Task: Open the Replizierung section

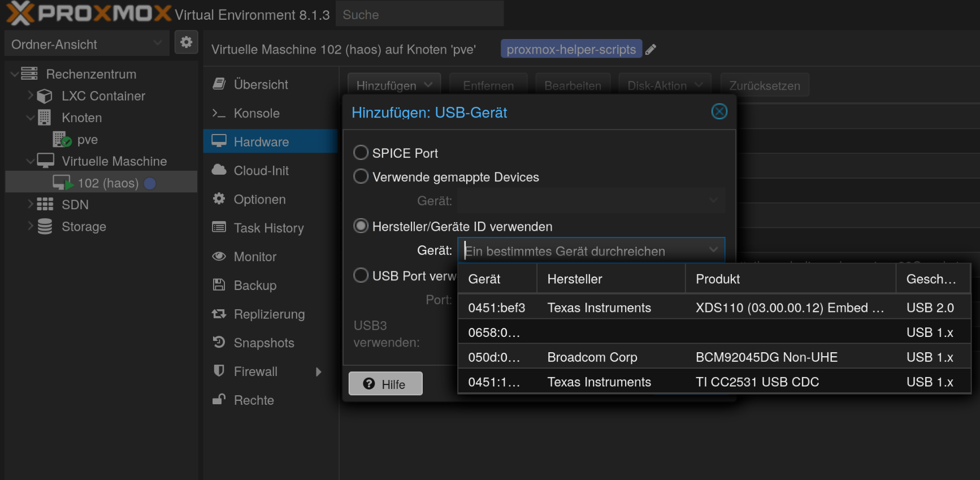Action: pyautogui.click(x=270, y=314)
